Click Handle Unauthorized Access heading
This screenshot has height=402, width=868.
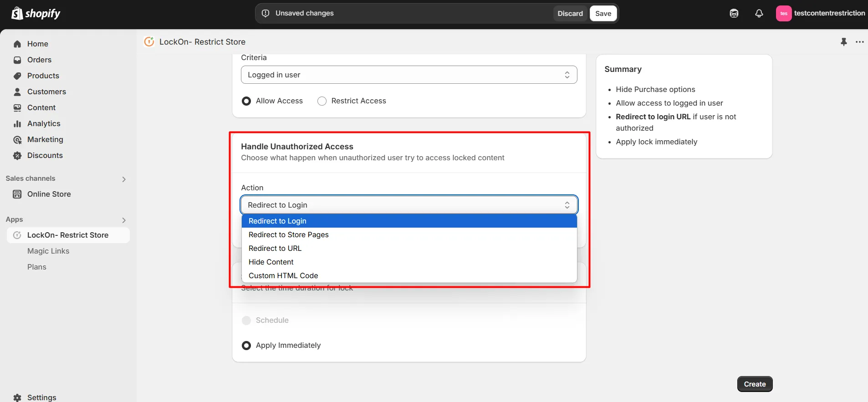[297, 147]
